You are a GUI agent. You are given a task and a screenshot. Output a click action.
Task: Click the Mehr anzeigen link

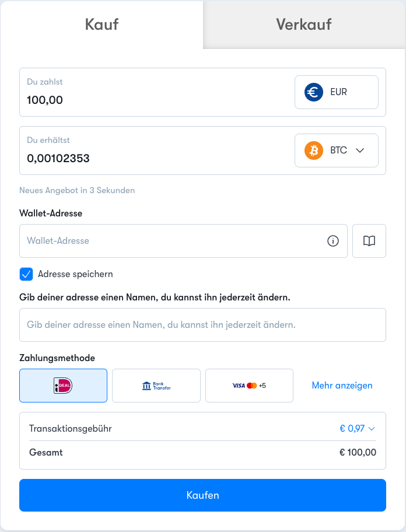coord(342,386)
